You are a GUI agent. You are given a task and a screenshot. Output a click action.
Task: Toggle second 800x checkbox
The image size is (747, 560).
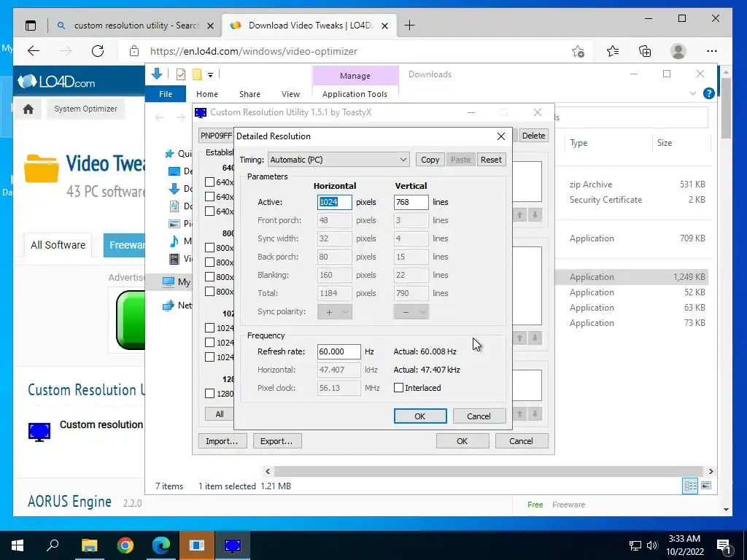coord(209,262)
